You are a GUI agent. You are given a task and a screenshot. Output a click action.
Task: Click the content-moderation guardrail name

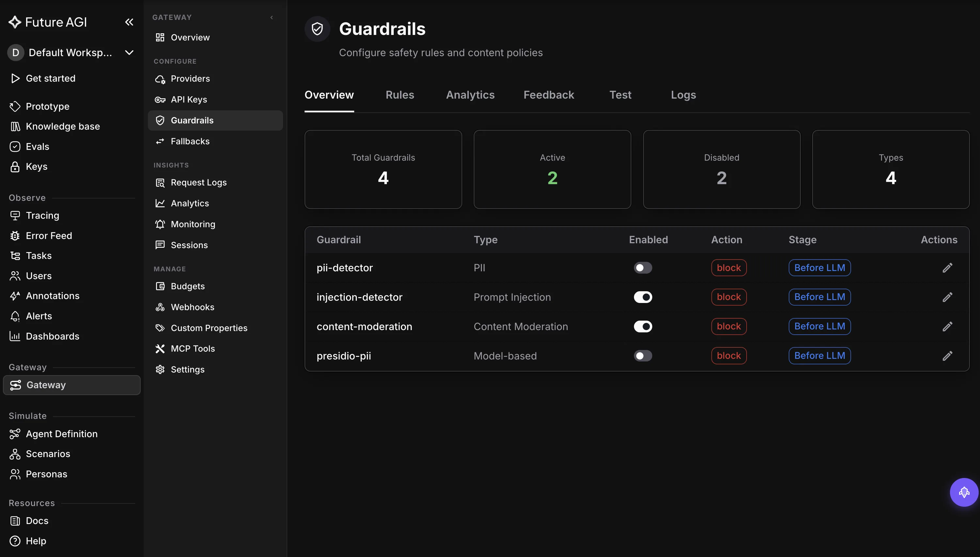tap(364, 326)
